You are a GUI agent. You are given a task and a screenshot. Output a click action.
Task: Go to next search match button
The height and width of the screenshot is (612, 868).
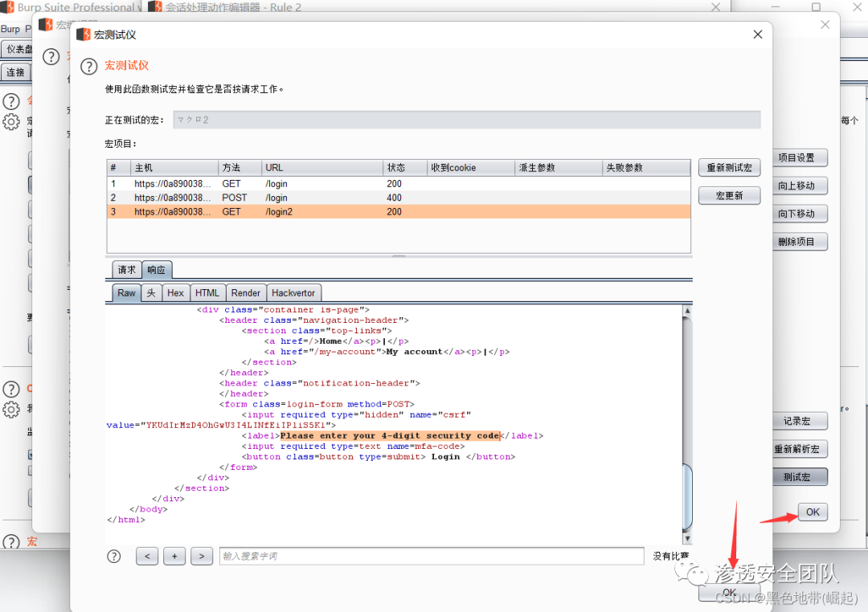(202, 556)
